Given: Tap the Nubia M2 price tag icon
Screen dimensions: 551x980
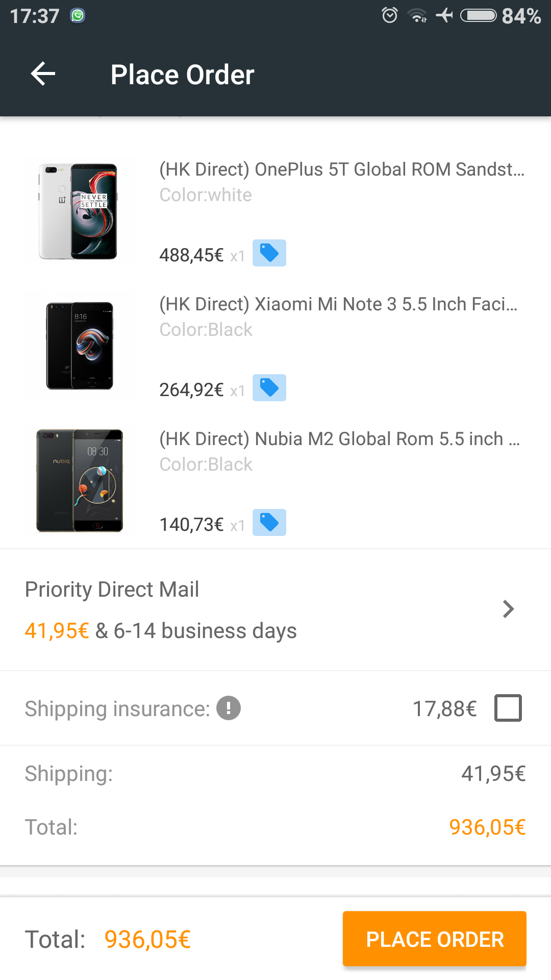Looking at the screenshot, I should click(x=269, y=523).
